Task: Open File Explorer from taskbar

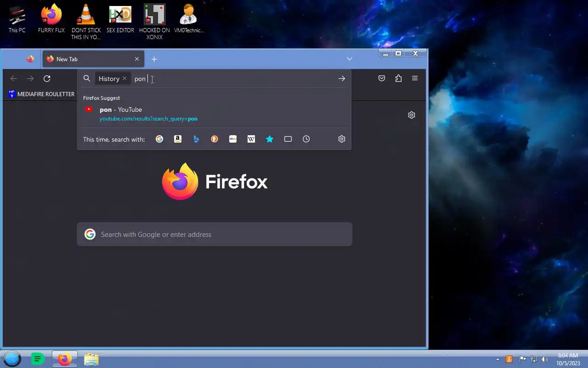Action: (91, 359)
